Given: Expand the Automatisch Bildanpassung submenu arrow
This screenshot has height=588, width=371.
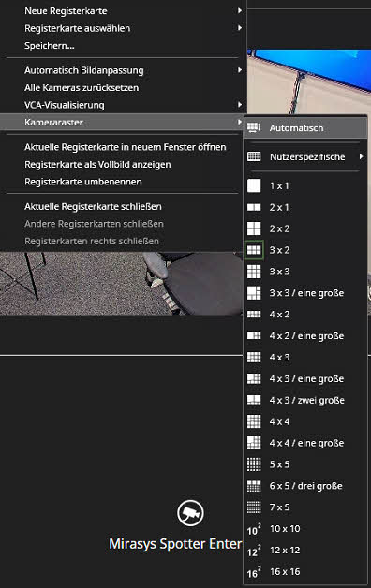Looking at the screenshot, I should click(240, 70).
